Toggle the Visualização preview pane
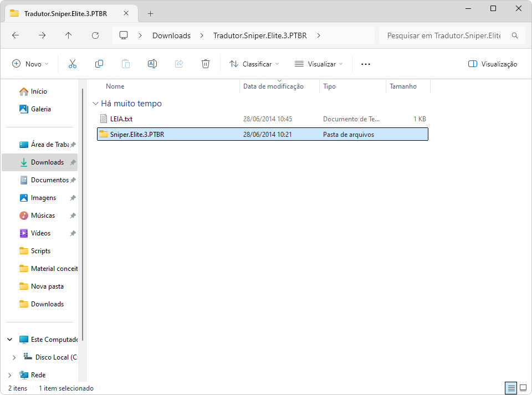The width and height of the screenshot is (532, 395). click(493, 64)
